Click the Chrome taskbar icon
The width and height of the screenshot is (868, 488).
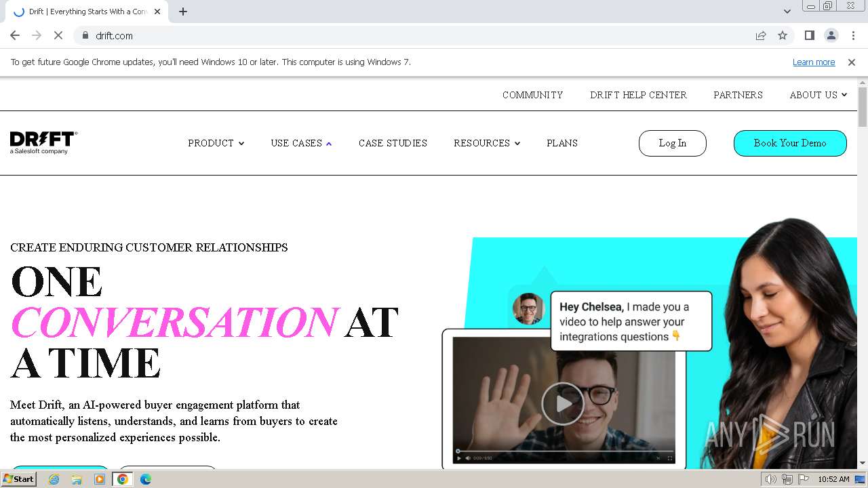[123, 479]
